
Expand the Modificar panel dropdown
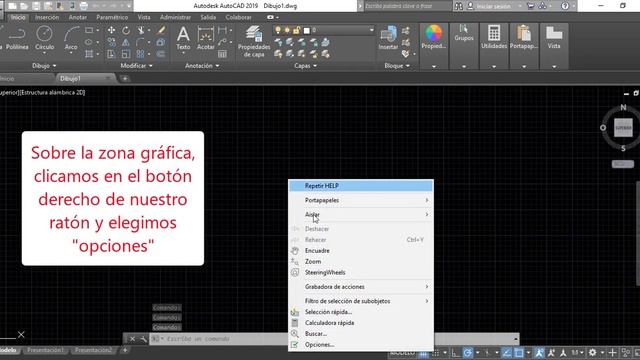136,66
